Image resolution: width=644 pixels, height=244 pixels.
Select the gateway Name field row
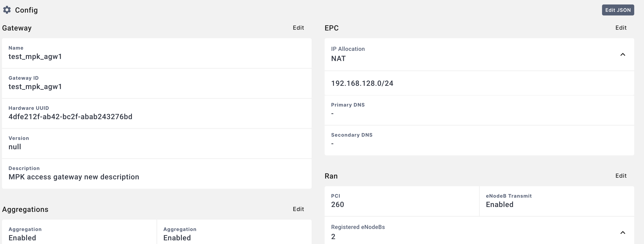tap(156, 53)
